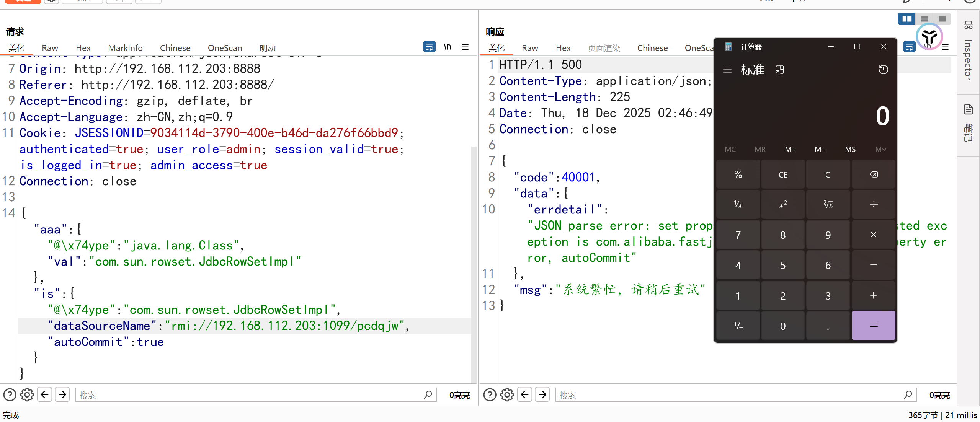Select stacked horizontal layout view icon

924,19
